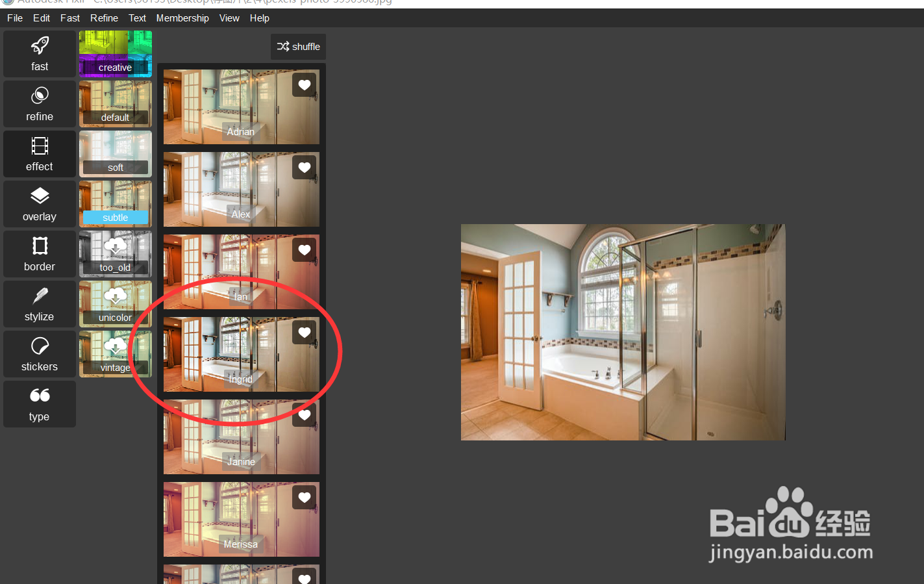Apply the Ian effect thumbnail
This screenshot has height=584, width=924.
pyautogui.click(x=242, y=272)
